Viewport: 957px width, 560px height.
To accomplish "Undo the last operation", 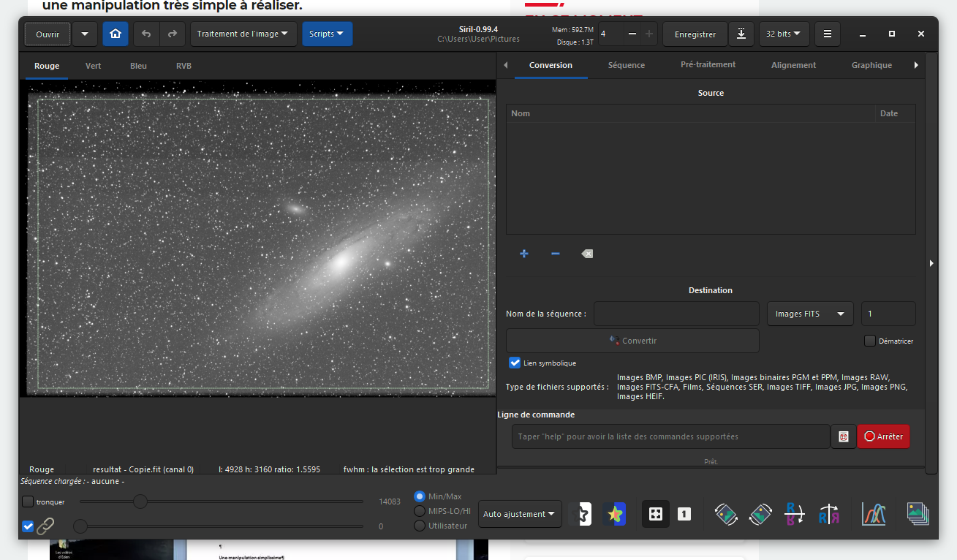I will (x=146, y=34).
